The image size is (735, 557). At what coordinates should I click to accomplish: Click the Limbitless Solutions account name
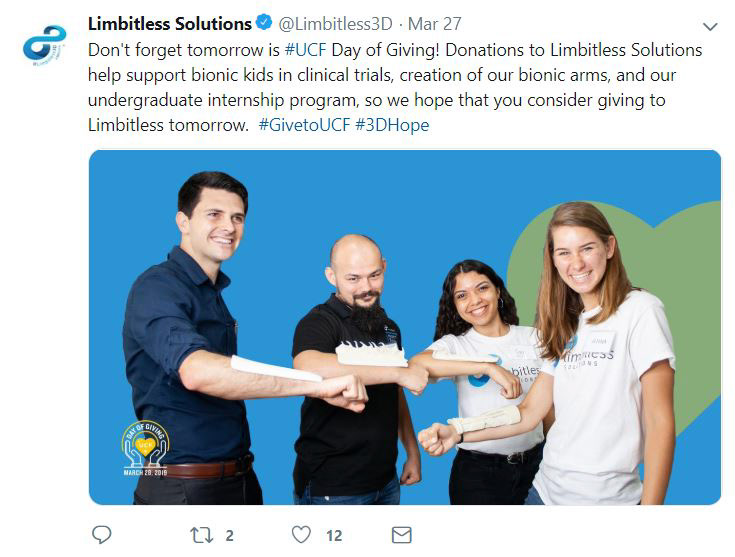coord(170,23)
